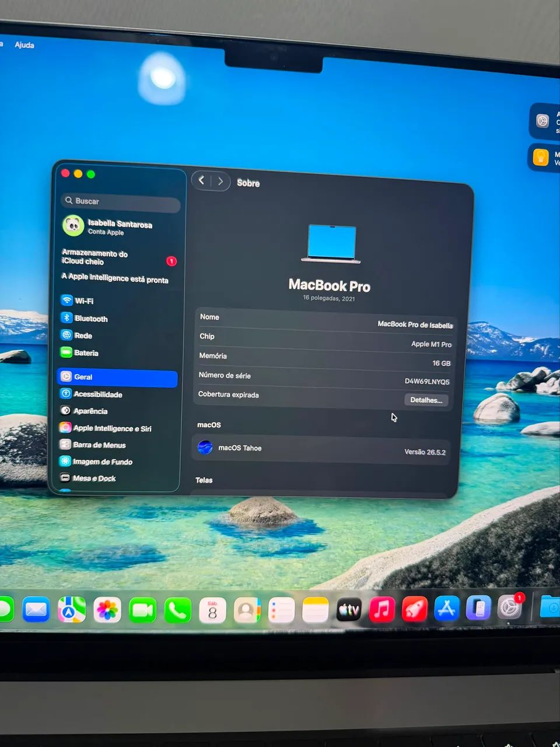Viewport: 560px width, 747px height.
Task: Click the MacBook Pro laptop image
Action: (x=331, y=243)
